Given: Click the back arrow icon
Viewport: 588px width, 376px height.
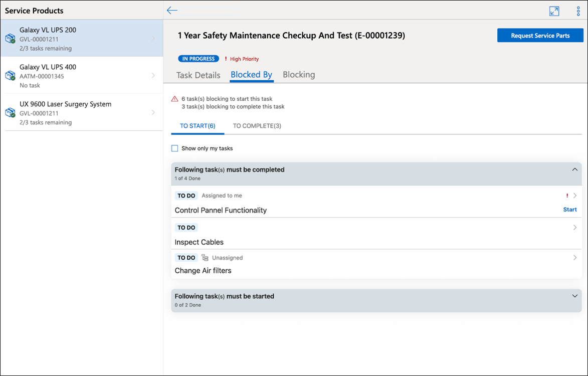Looking at the screenshot, I should (172, 11).
